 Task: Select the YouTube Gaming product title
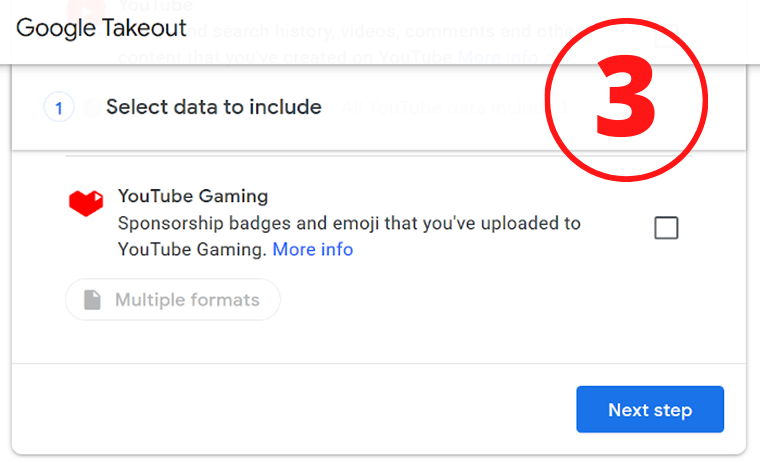tap(193, 196)
